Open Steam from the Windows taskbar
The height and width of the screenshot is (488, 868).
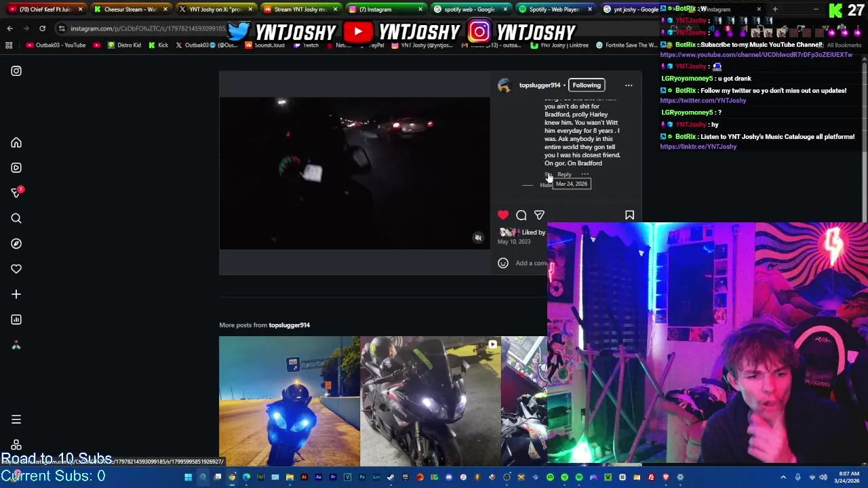click(391, 477)
